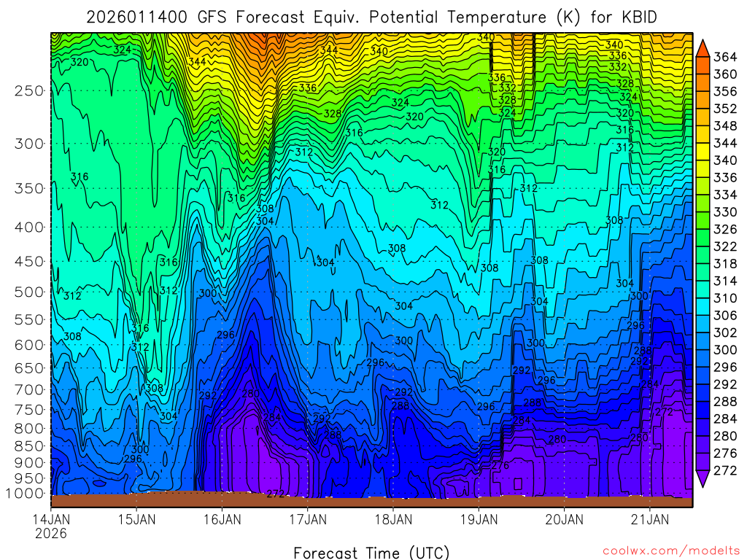Image resolution: width=747 pixels, height=560 pixels.
Task: Click the 1000 pressure axis label
Action: (25, 494)
